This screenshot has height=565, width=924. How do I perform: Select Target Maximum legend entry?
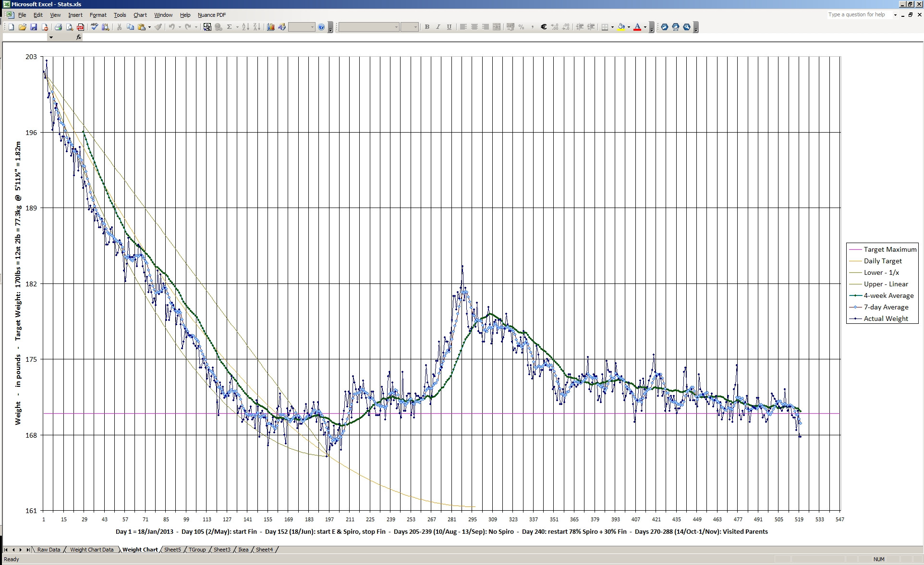(x=883, y=249)
